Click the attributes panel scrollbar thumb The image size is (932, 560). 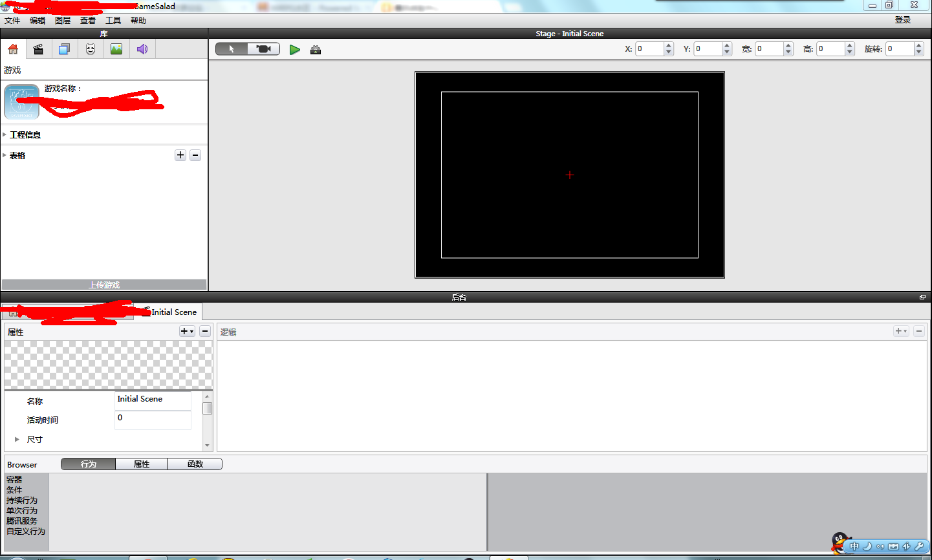tap(207, 409)
